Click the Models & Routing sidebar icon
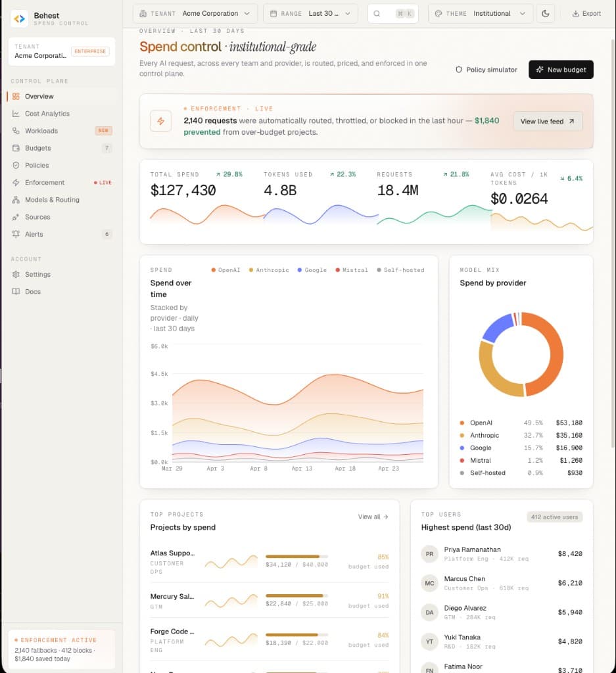 tap(14, 200)
